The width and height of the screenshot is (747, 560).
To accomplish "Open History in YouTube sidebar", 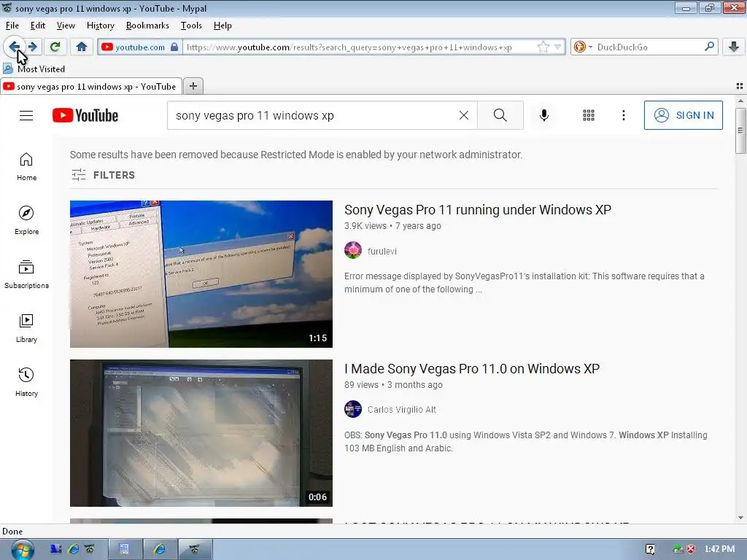I will 26,382.
